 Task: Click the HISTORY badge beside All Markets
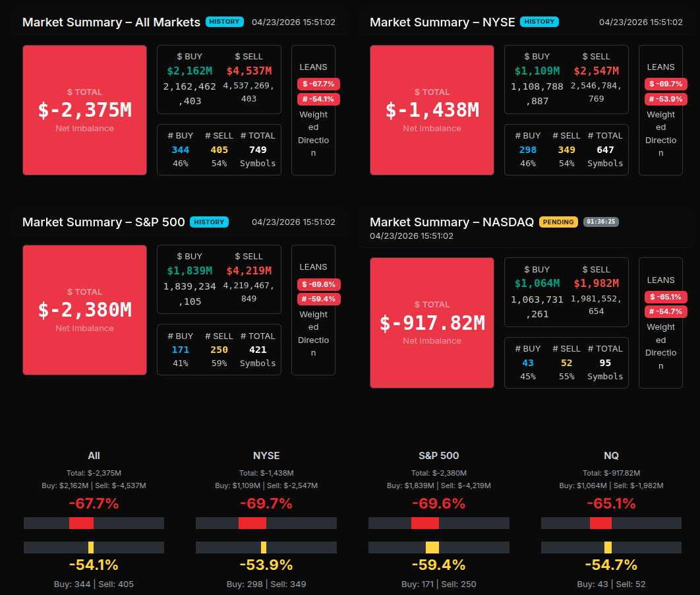click(x=225, y=22)
